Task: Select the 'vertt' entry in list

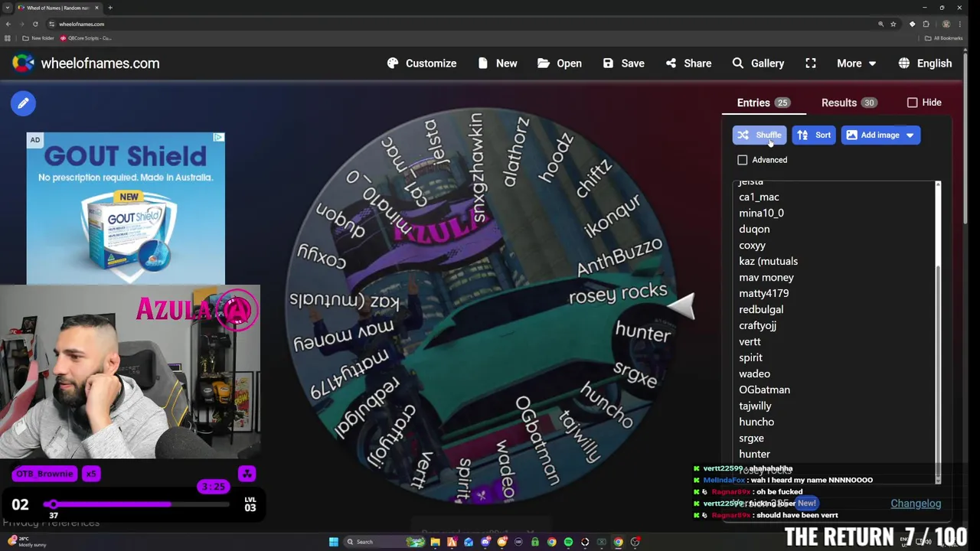Action: tap(750, 341)
